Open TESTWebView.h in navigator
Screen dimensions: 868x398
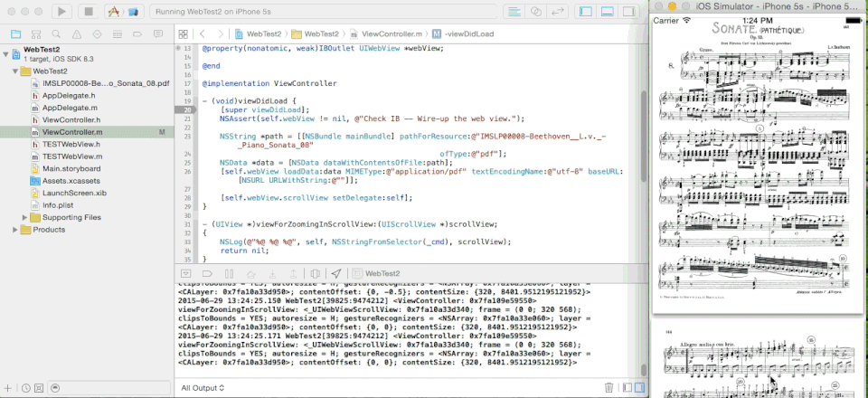pyautogui.click(x=65, y=145)
